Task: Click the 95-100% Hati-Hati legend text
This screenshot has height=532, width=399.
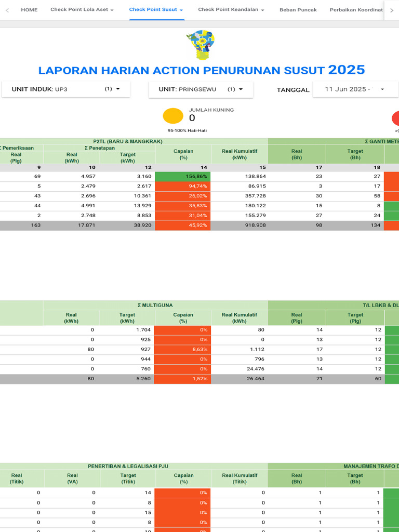Action: [x=187, y=130]
